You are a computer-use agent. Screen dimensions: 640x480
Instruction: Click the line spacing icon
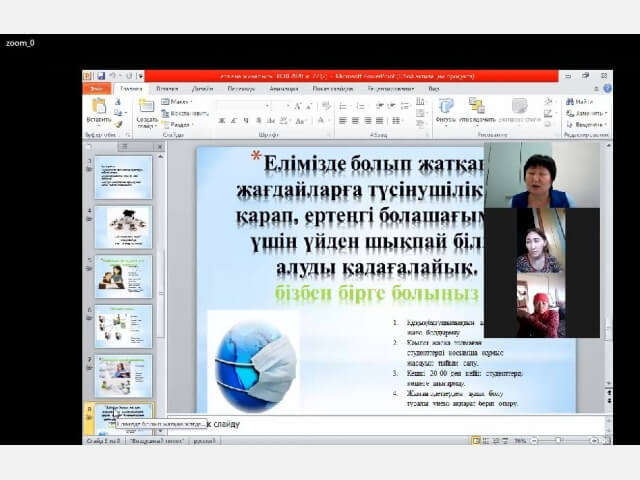405,107
